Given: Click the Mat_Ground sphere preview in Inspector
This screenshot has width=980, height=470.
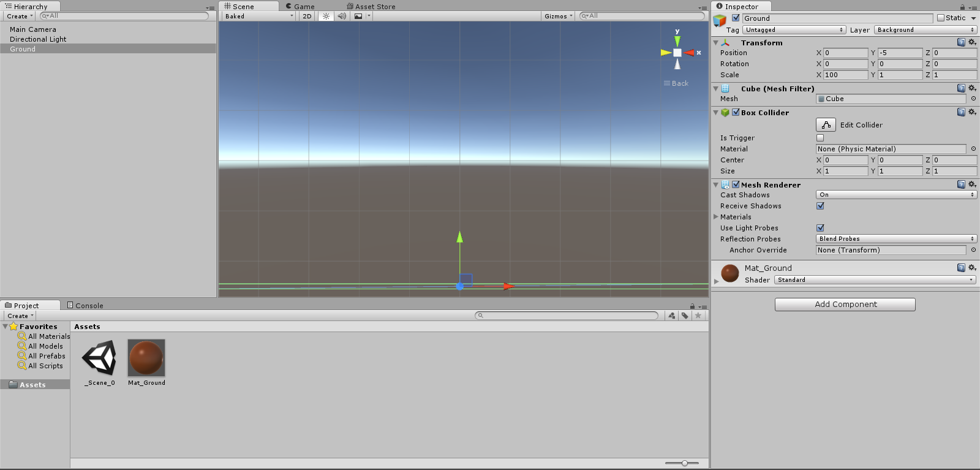Looking at the screenshot, I should [x=729, y=273].
